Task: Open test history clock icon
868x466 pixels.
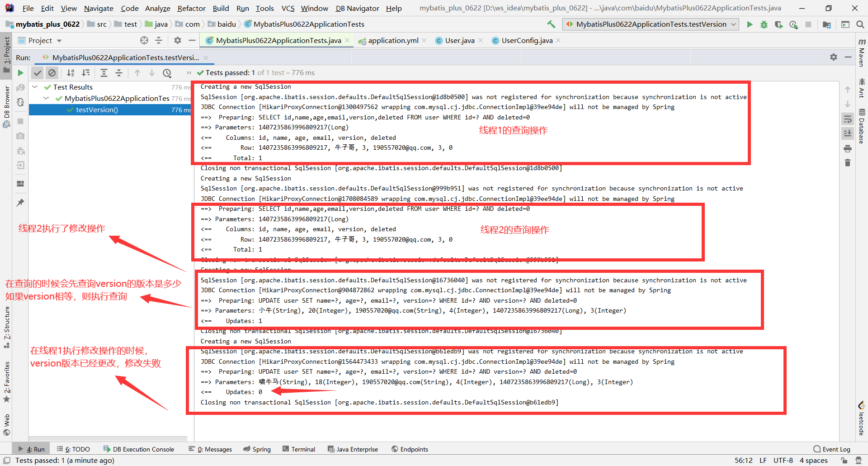Action: [x=167, y=73]
